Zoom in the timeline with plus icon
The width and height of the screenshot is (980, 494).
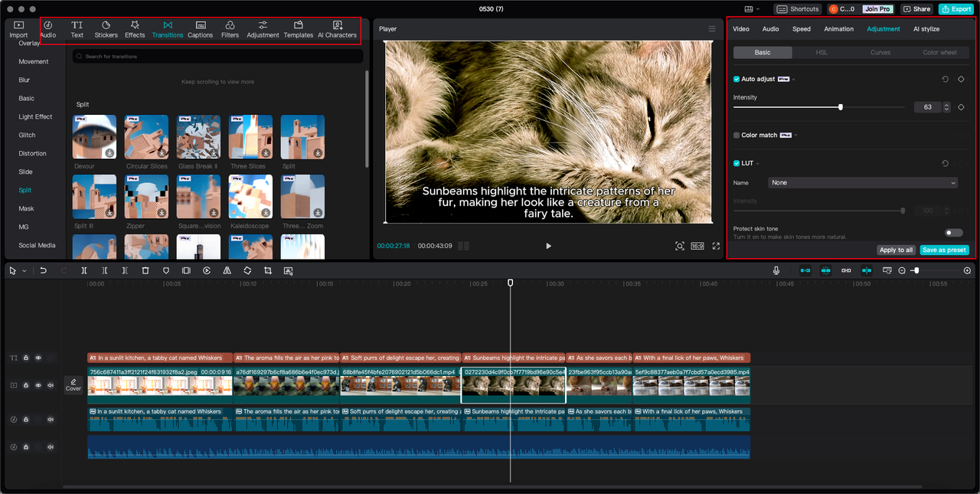967,270
